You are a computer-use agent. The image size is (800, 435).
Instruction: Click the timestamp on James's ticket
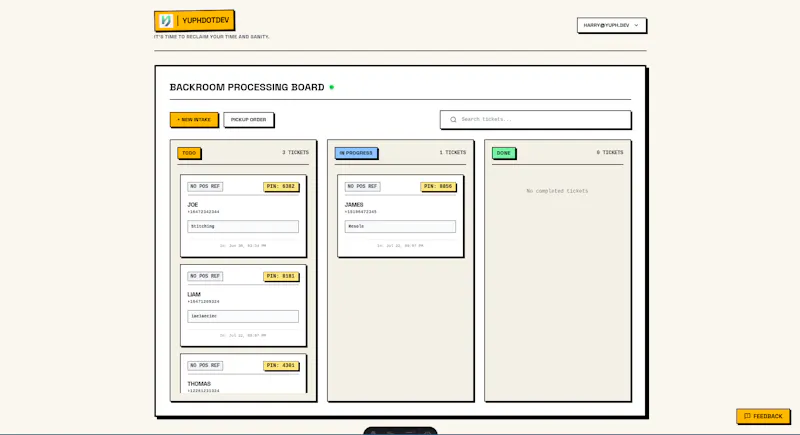click(x=400, y=246)
